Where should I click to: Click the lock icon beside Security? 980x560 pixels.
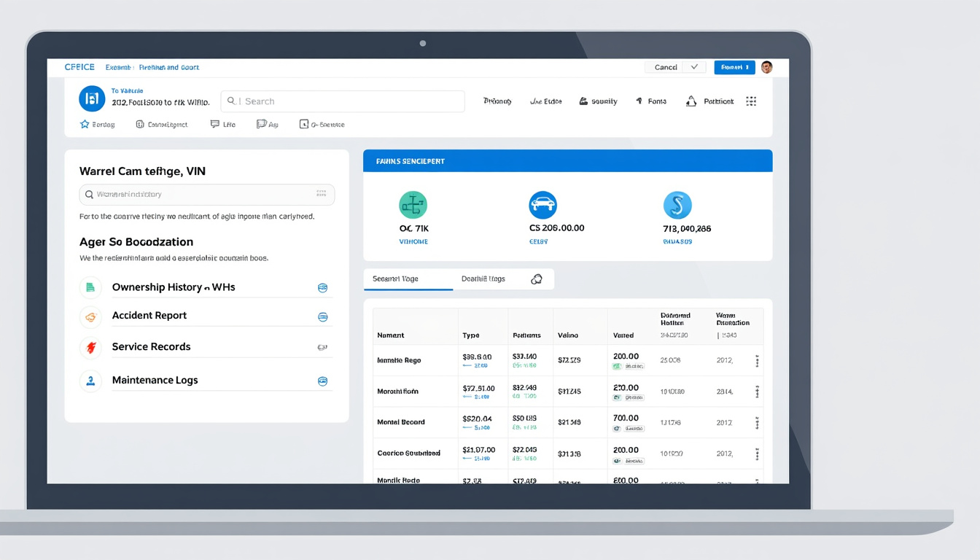(583, 101)
